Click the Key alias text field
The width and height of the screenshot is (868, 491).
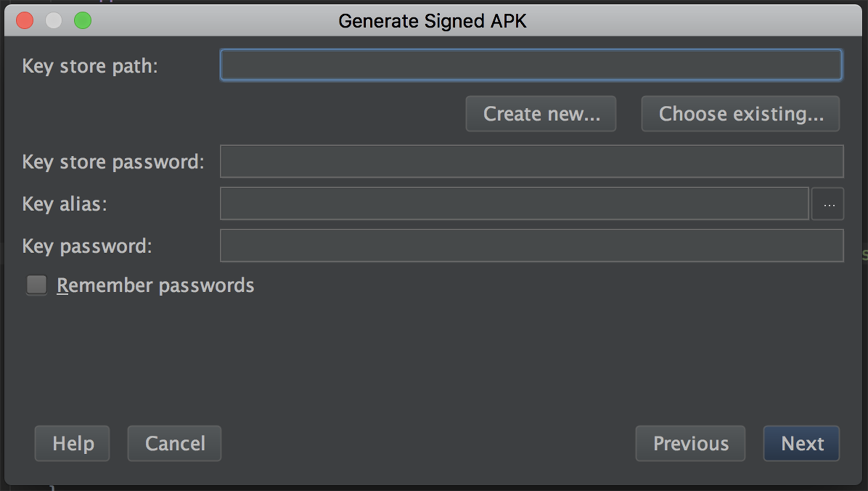(514, 204)
